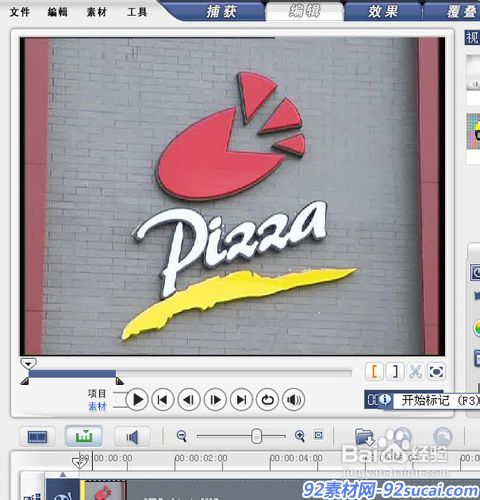480x500 pixels.
Task: Open the 素材 menu
Action: [x=97, y=12]
